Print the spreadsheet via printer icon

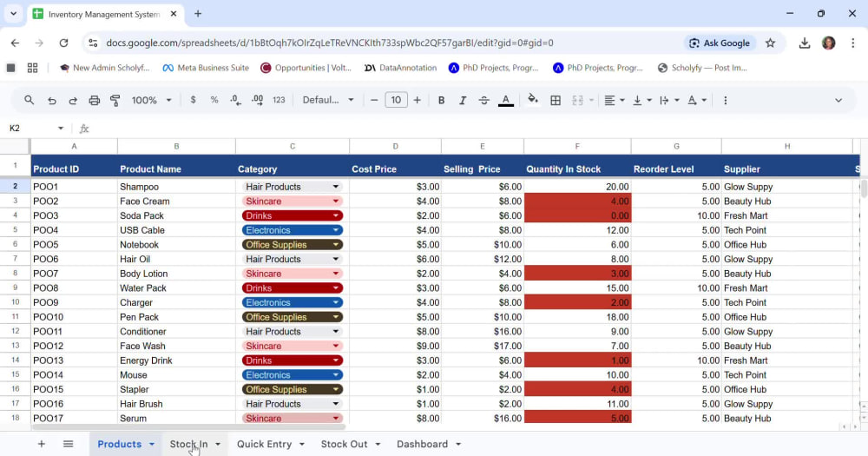[94, 100]
